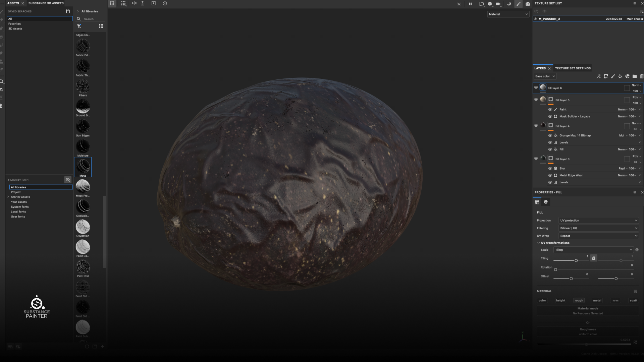
Task: Enable the height material channel button
Action: coord(560,300)
